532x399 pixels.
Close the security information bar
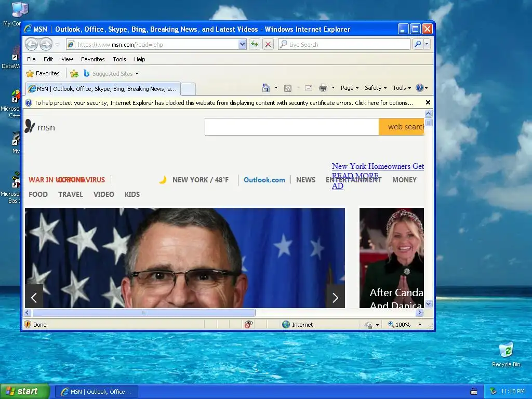428,102
